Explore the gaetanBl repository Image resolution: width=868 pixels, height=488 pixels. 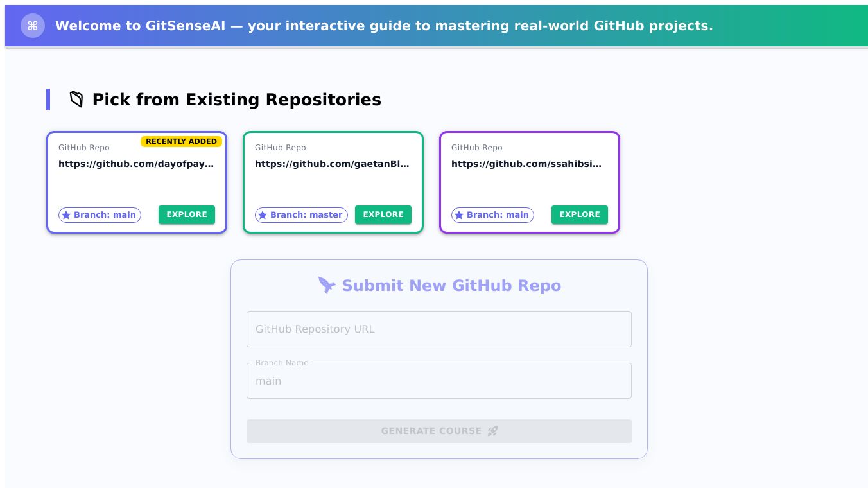click(x=383, y=215)
